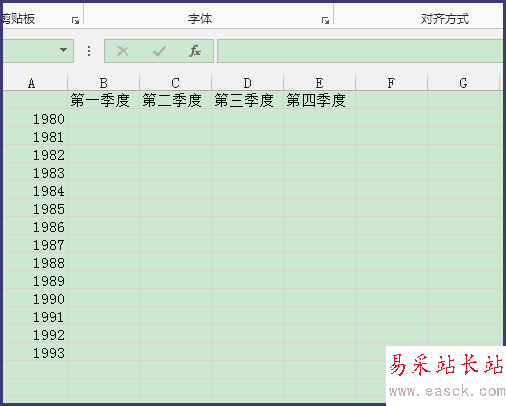This screenshot has height=406, width=506.
Task: Open the 字体 font group dialog launcher
Action: pyautogui.click(x=325, y=21)
